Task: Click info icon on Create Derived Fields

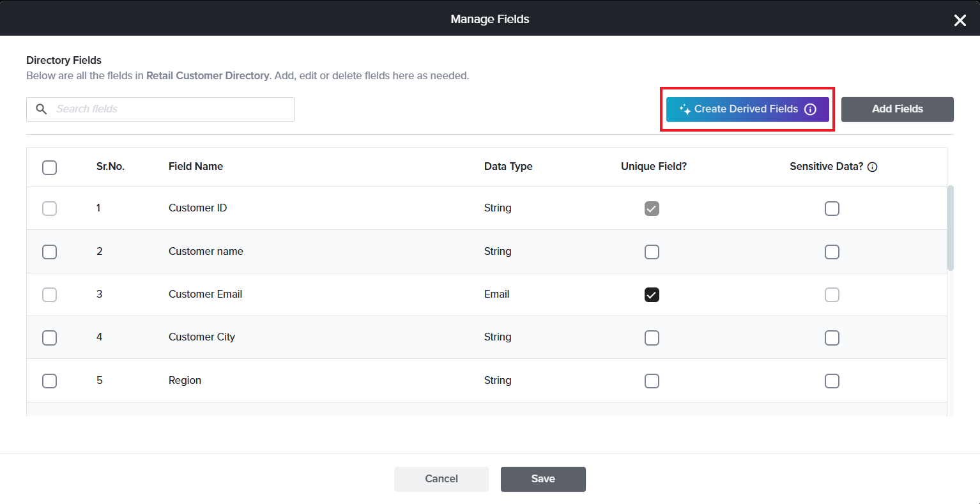Action: click(x=810, y=109)
